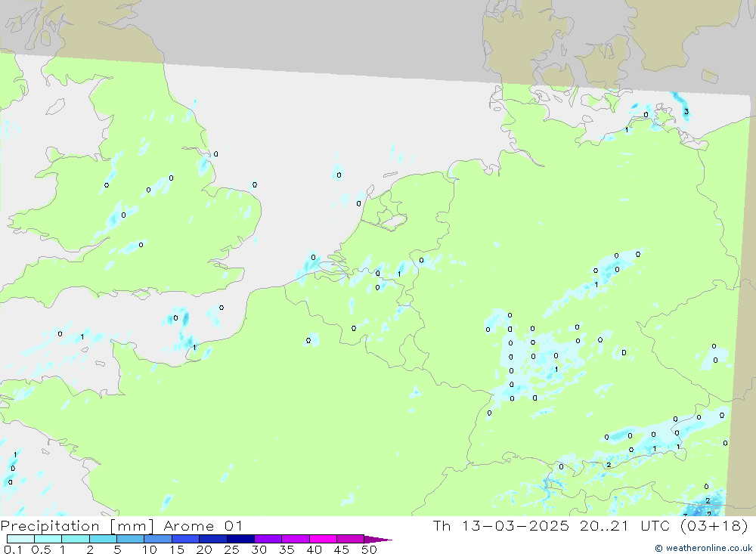Pick the 15–20 mm legend swatch
Screen dimensions: 756x554
point(186,539)
